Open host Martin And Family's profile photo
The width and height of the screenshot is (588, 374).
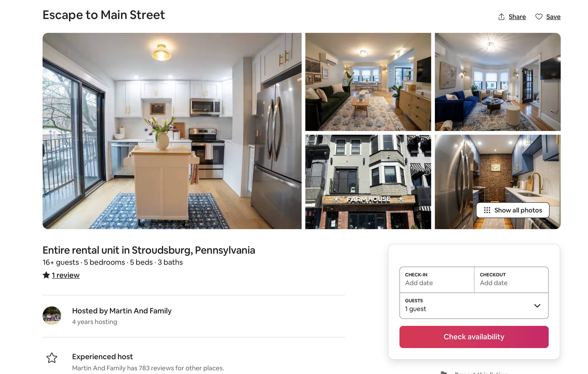[x=52, y=316]
